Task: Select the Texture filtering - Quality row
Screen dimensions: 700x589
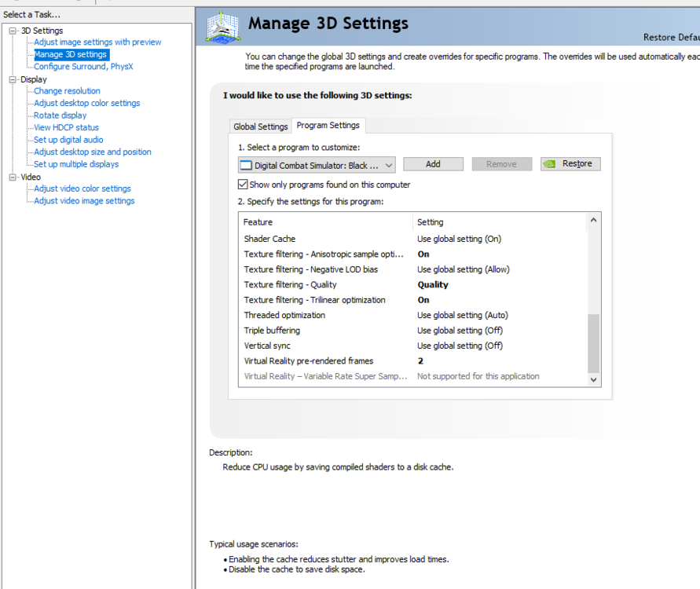Action: click(x=290, y=285)
